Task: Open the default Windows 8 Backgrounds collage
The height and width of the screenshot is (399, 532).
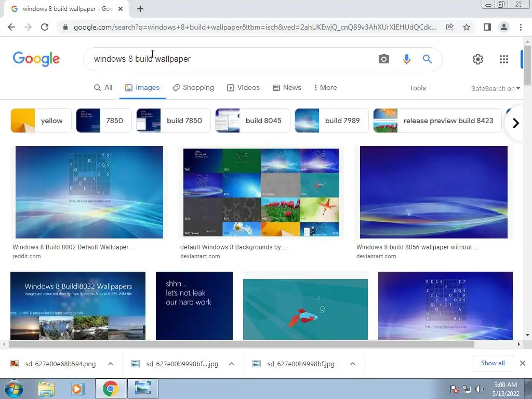Action: pos(261,192)
